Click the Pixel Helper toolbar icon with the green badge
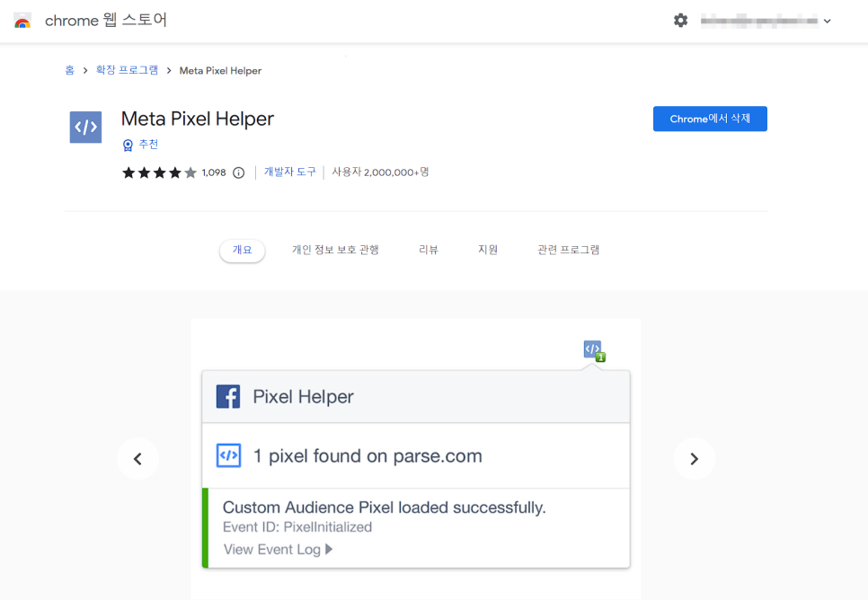Screen dimensions: 868x600 pos(595,351)
